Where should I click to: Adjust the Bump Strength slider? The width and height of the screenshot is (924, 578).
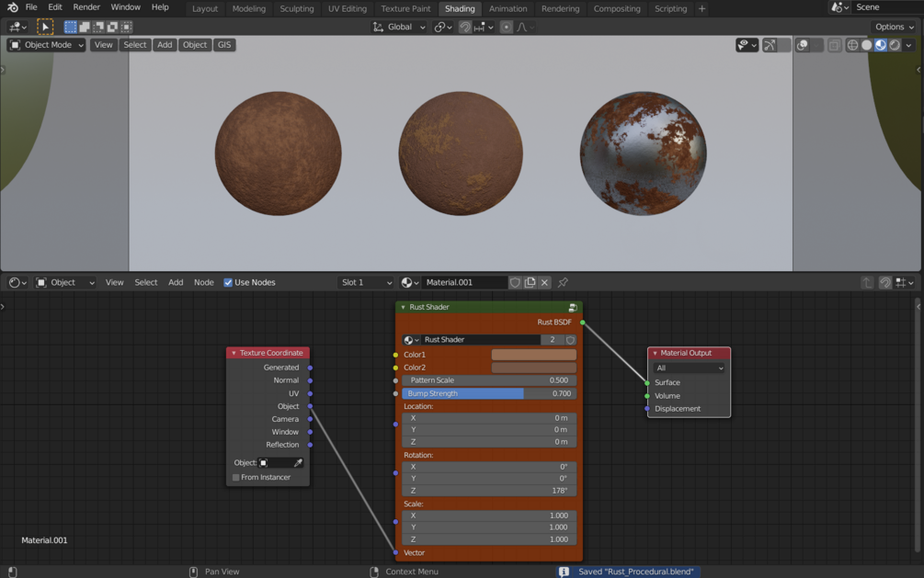pyautogui.click(x=489, y=393)
